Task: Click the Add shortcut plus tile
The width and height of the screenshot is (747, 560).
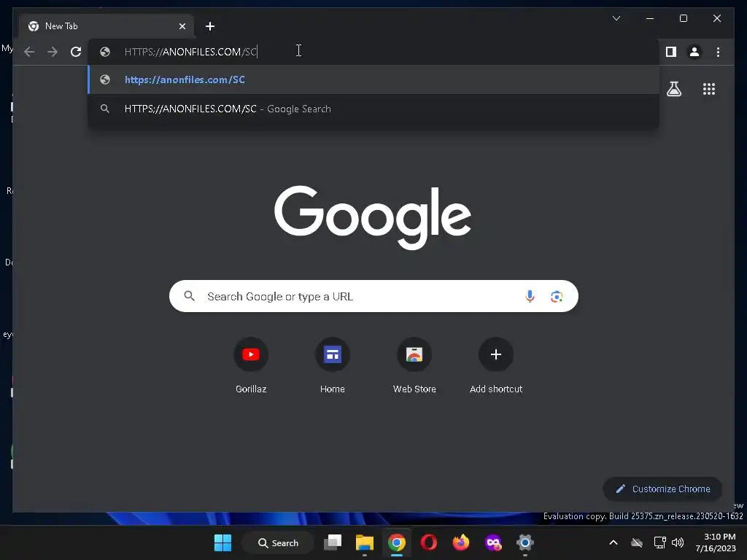Action: pyautogui.click(x=496, y=366)
